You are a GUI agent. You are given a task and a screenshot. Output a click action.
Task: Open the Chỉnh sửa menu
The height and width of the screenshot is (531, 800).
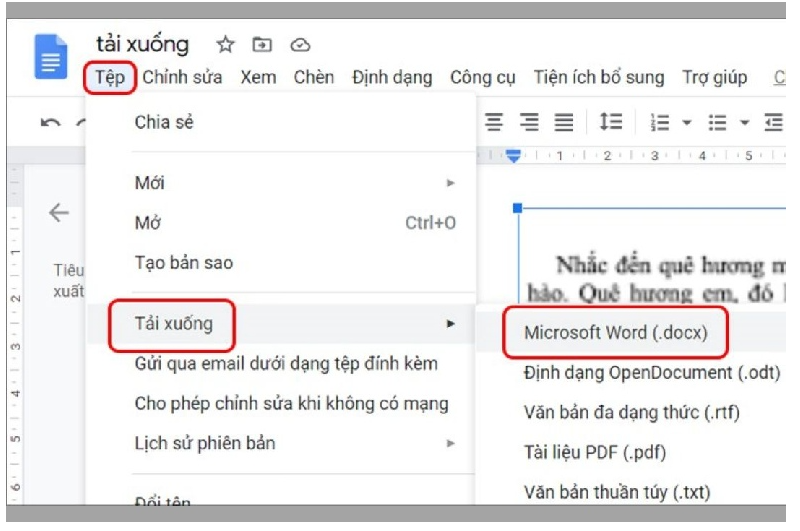182,78
